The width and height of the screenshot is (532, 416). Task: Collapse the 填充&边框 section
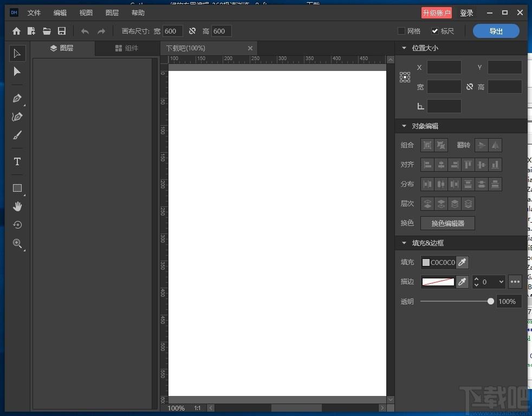pyautogui.click(x=404, y=243)
